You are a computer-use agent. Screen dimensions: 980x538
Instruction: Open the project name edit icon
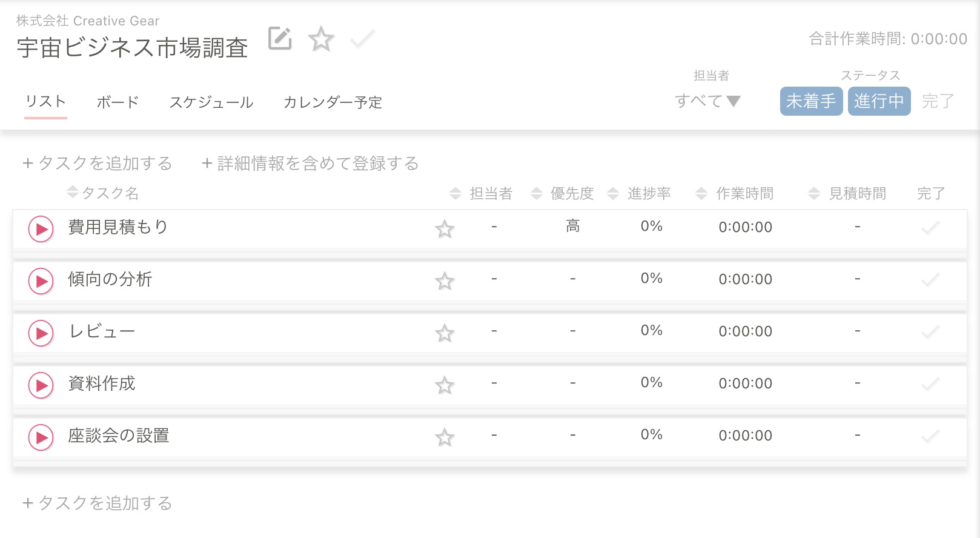[x=279, y=39]
